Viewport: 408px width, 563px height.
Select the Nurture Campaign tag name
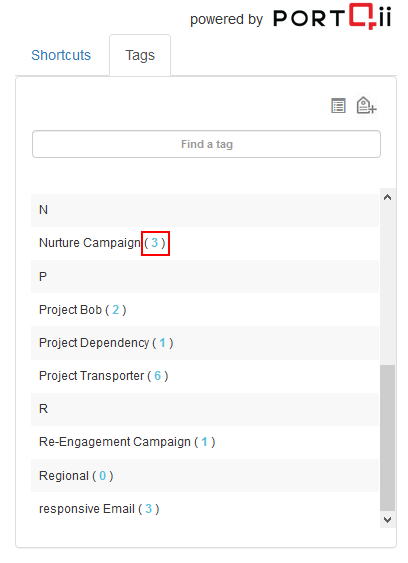(x=90, y=243)
